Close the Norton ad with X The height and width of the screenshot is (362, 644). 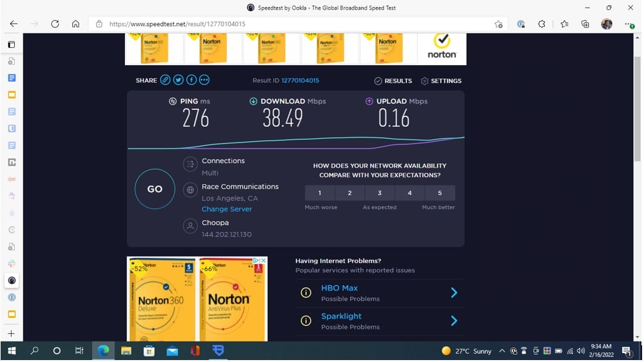[264, 260]
